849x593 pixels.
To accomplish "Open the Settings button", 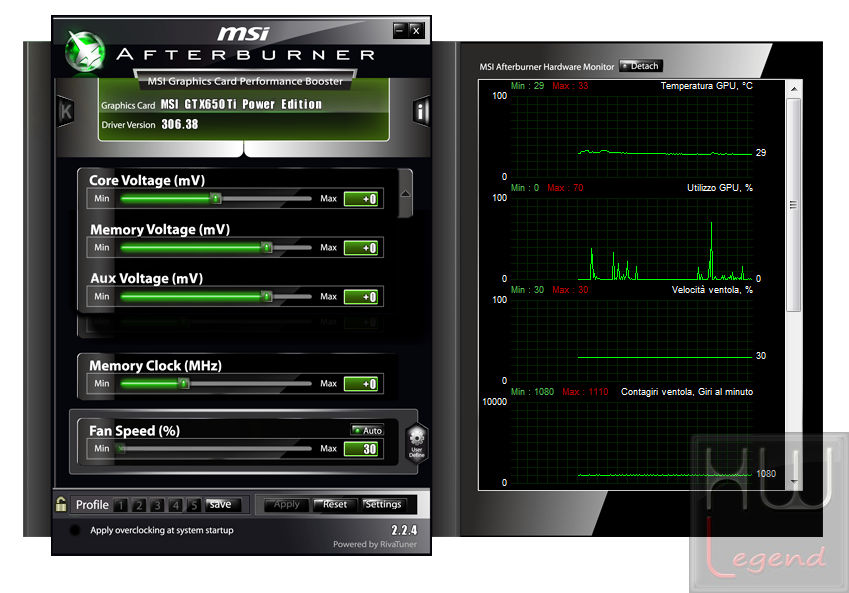I will point(383,505).
